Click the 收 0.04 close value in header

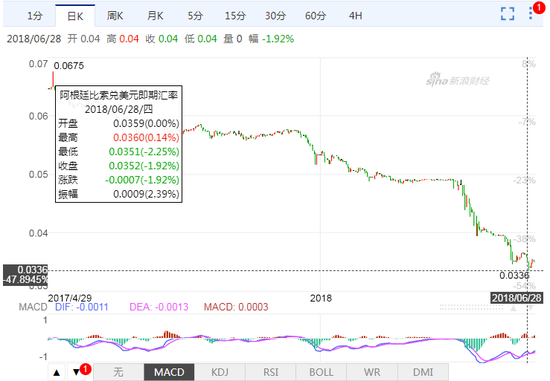point(162,39)
